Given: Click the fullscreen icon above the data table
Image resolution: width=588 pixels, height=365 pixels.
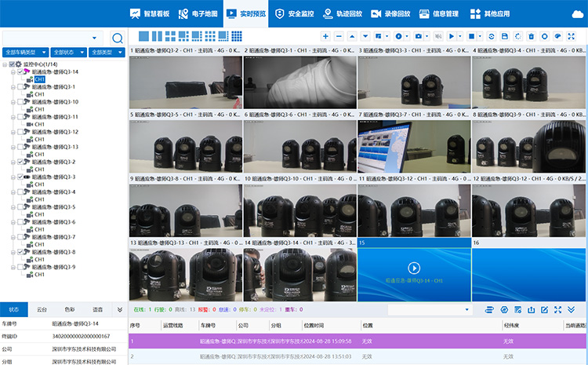Looking at the screenshot, I should coord(557,310).
